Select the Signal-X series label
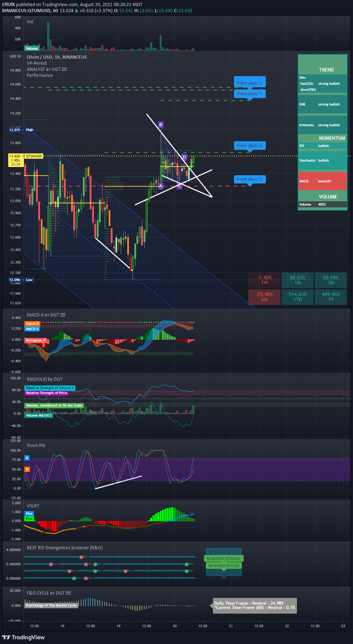This screenshot has height=644, width=353. [x=32, y=324]
